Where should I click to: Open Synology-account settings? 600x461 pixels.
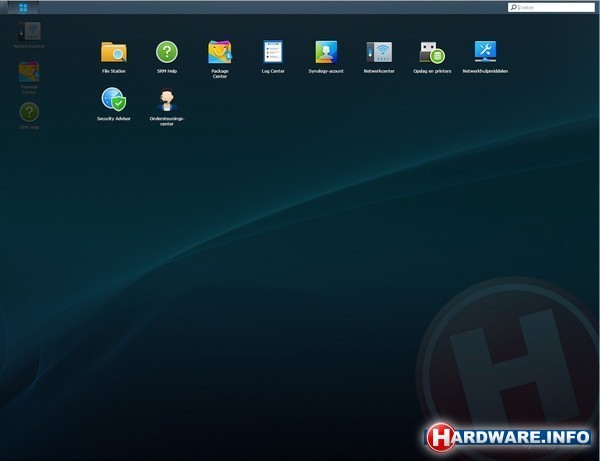pyautogui.click(x=326, y=57)
